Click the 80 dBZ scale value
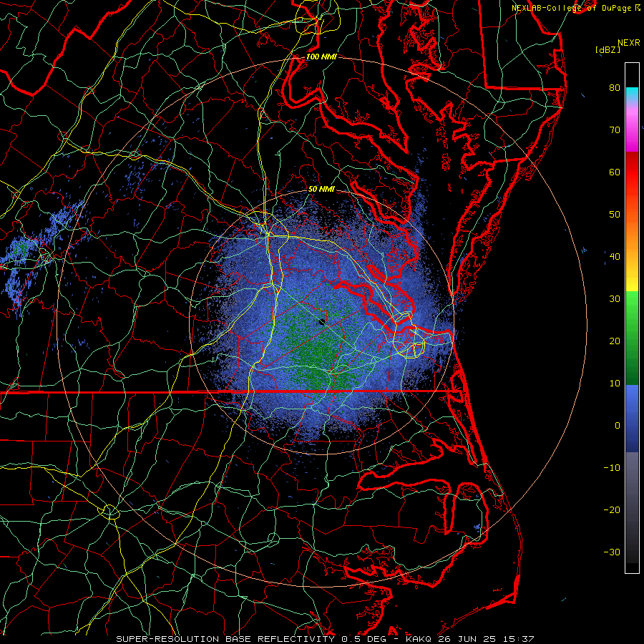The height and width of the screenshot is (644, 644). click(x=615, y=87)
